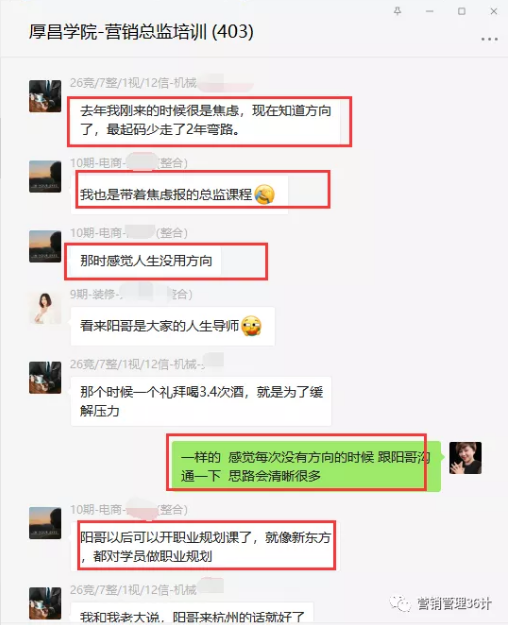
Task: Click sunset avatar beside 我也是带着焦虑 message
Action: tap(45, 177)
